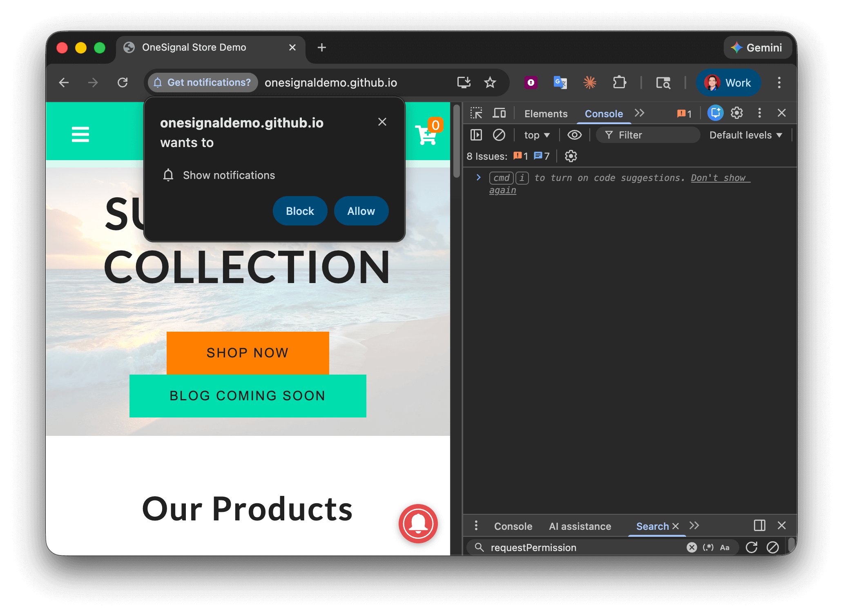Expand more DevTools tabs chevron
Screen dimensions: 843x616
pyautogui.click(x=640, y=113)
